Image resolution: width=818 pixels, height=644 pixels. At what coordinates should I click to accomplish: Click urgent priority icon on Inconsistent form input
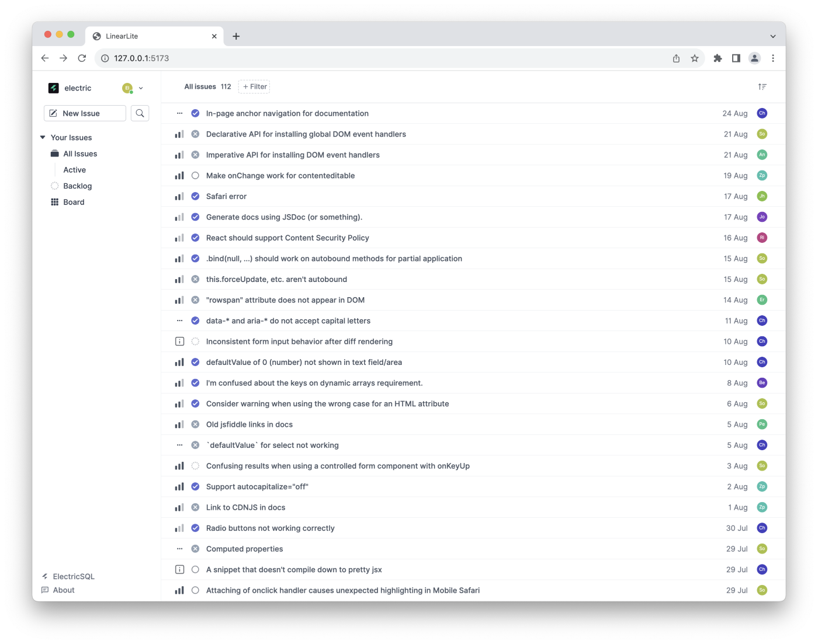pyautogui.click(x=179, y=342)
